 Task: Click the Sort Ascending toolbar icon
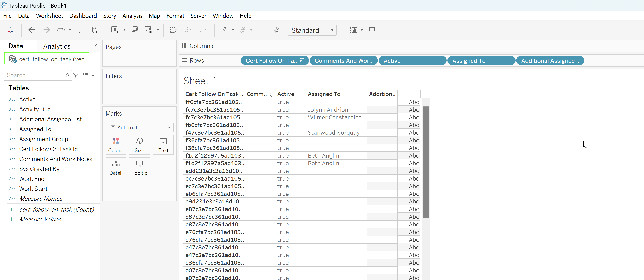(188, 30)
